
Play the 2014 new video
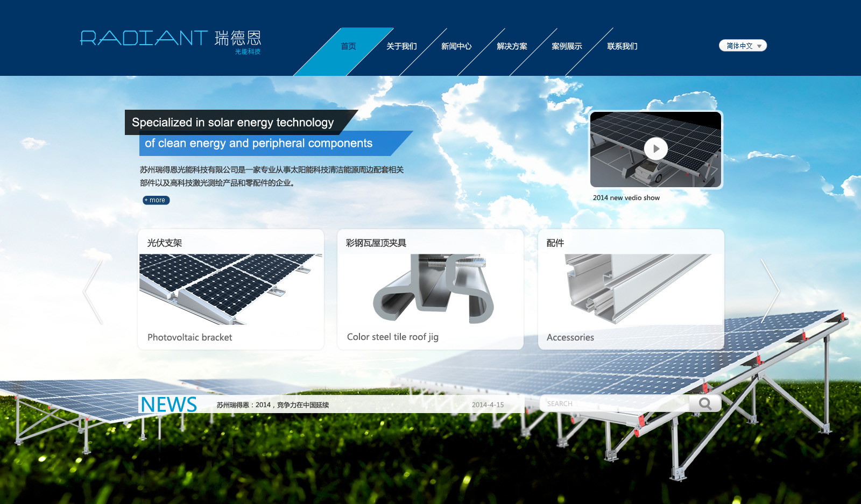655,149
